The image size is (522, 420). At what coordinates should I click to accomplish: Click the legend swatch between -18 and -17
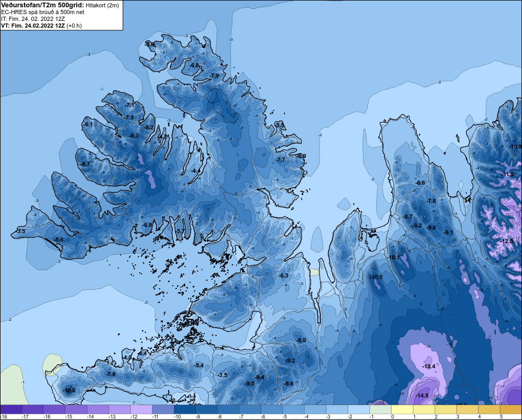pyautogui.click(x=11, y=410)
